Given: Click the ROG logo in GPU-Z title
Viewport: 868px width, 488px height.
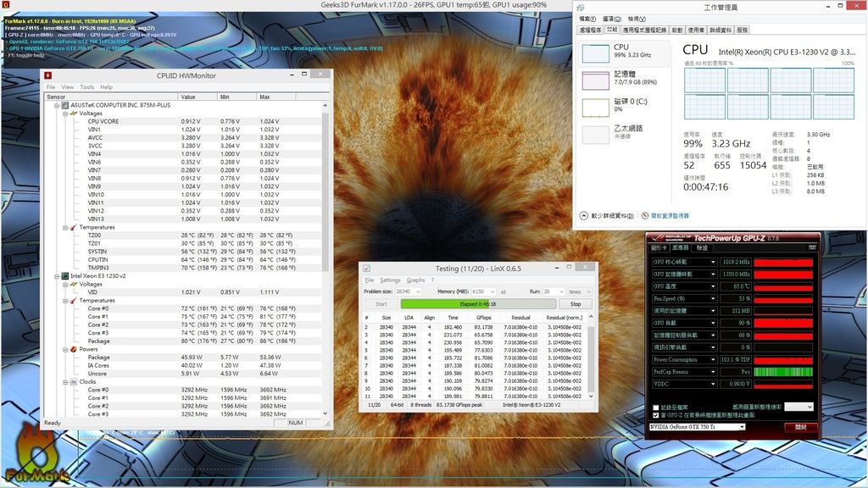Looking at the screenshot, I should (x=659, y=238).
